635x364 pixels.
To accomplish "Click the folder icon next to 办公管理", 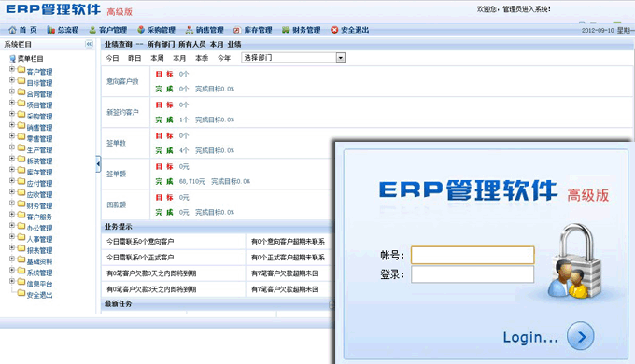I will (x=21, y=226).
